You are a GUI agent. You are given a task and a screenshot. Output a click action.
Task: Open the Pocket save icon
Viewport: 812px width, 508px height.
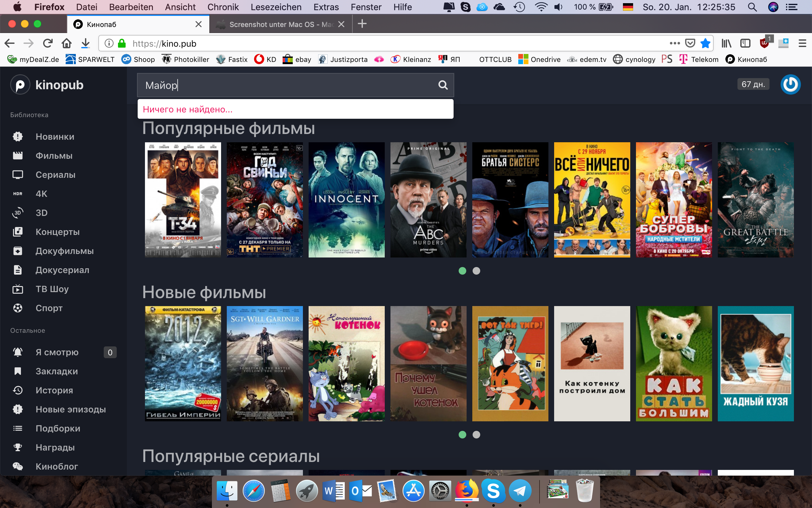(x=690, y=43)
